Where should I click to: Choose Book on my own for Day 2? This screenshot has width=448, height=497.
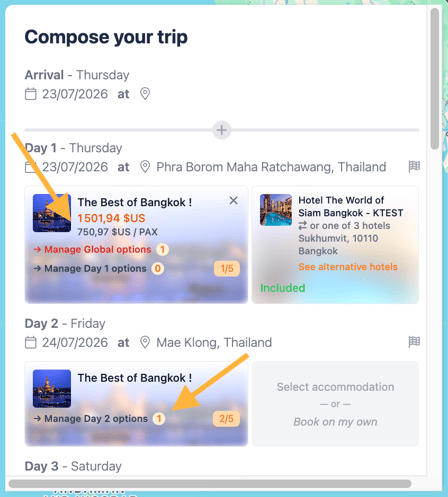(335, 422)
